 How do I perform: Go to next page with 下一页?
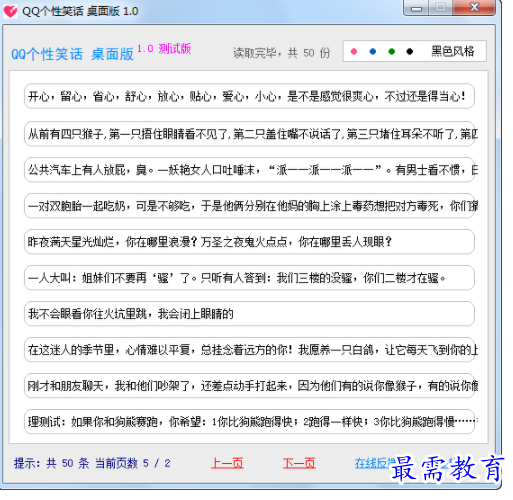(x=299, y=463)
